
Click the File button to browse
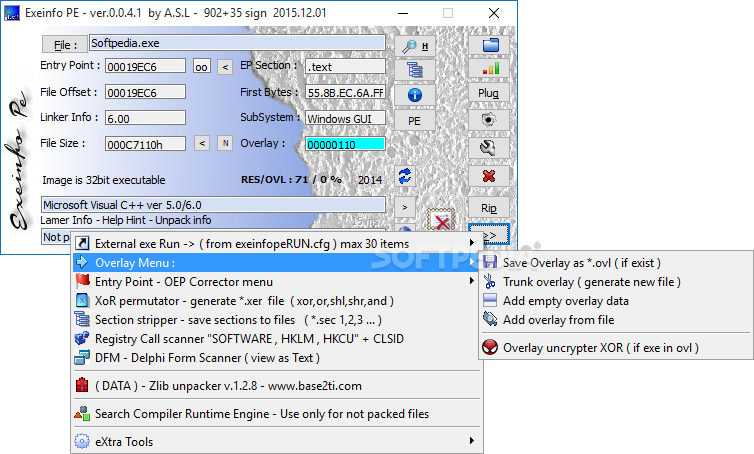coord(65,45)
